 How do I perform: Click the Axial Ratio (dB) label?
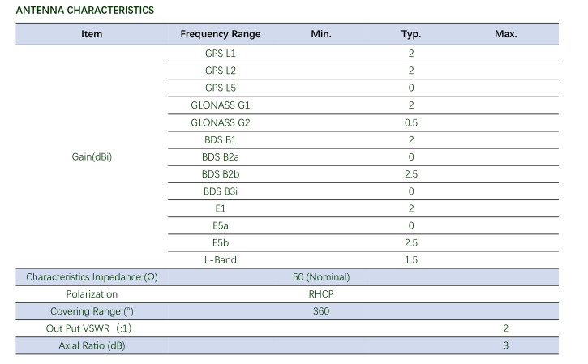click(x=92, y=346)
